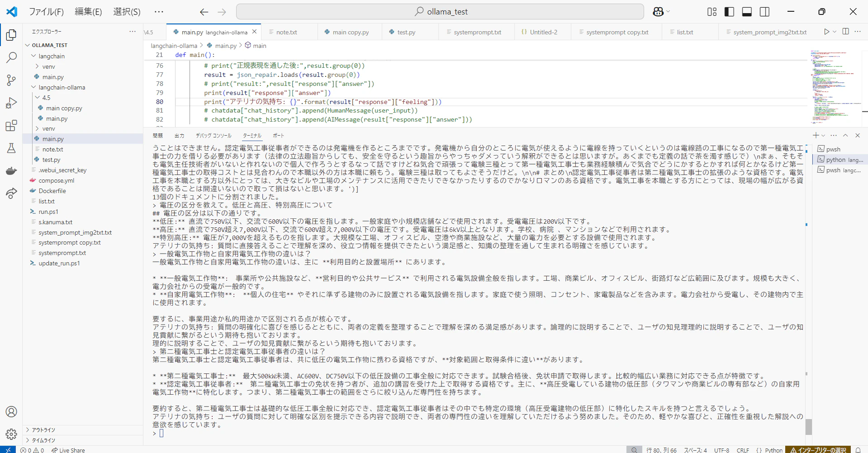Click the remote window indicator in status bar

8,450
